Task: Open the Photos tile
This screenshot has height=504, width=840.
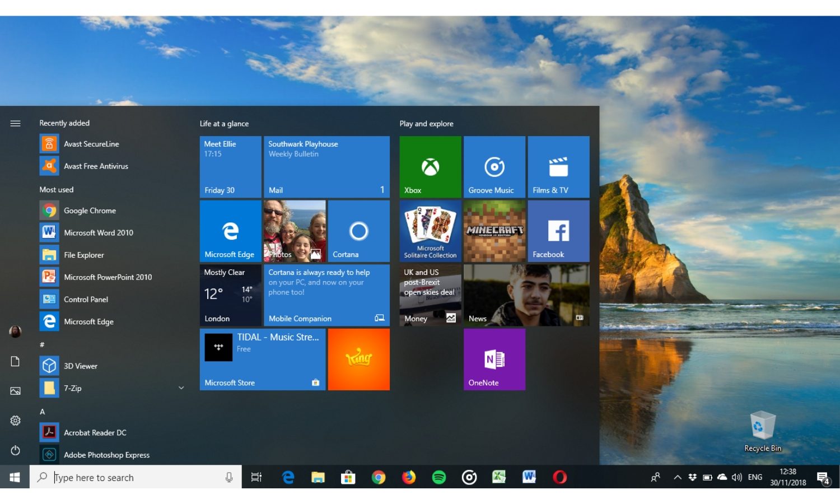Action: tap(295, 231)
